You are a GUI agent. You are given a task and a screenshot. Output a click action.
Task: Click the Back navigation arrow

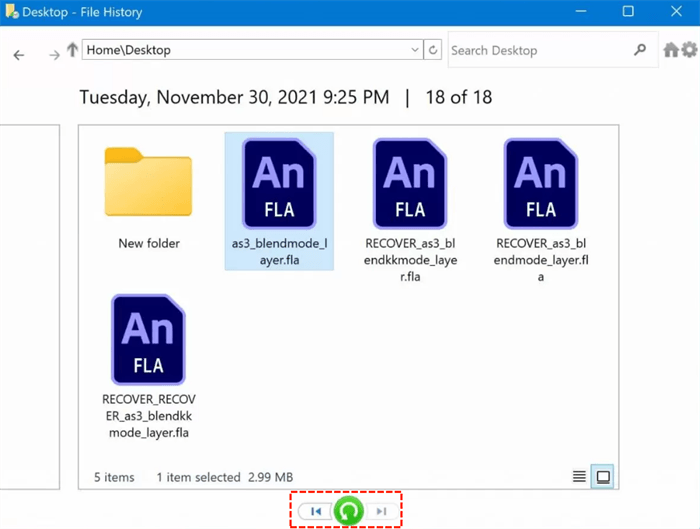(x=19, y=54)
